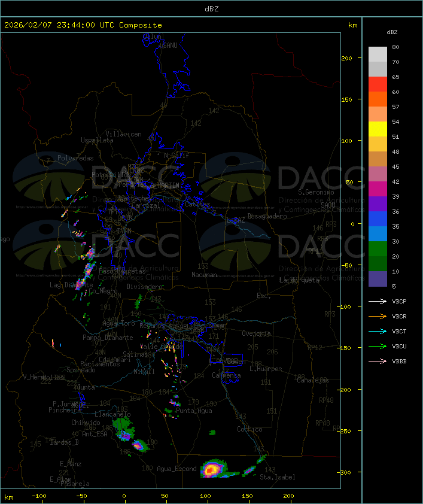Click the Desaguadero place label
The height and width of the screenshot is (504, 423).
(x=267, y=216)
